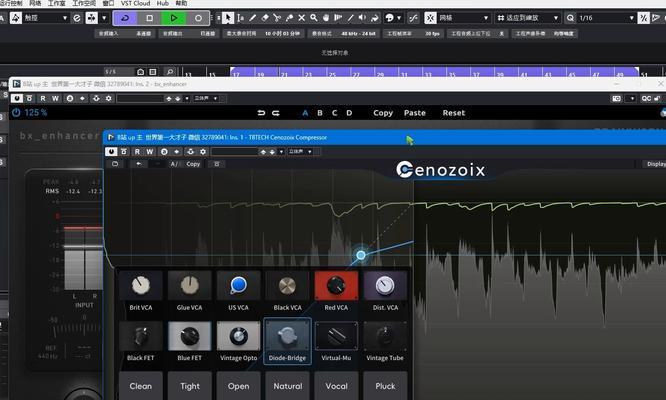Choose the US VCA compressor style
Viewport: 666px width, 400px height.
pos(238,292)
